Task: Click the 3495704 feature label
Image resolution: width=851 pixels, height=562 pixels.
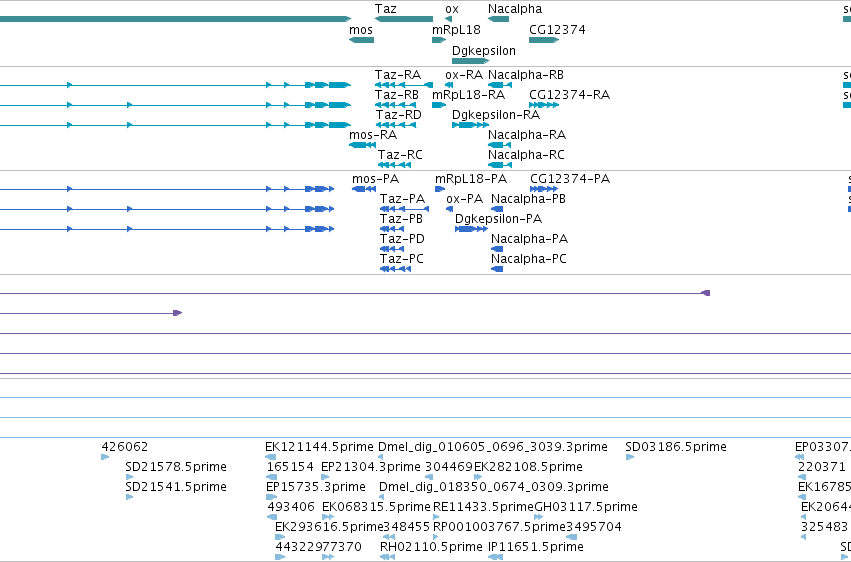Action: [x=594, y=527]
